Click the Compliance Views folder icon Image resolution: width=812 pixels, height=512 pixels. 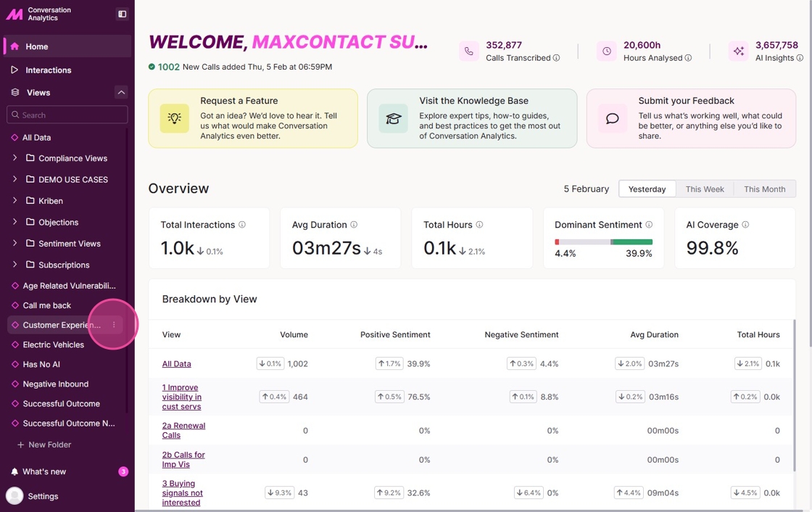coord(30,158)
